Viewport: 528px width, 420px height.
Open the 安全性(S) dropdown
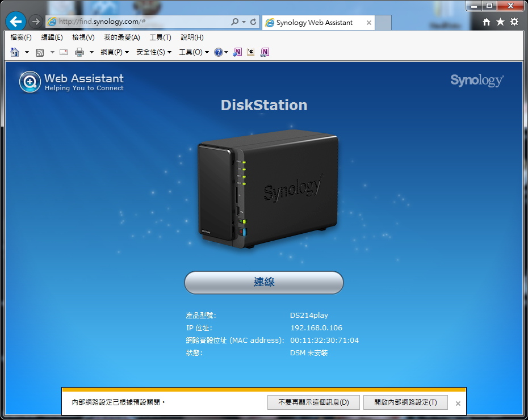pyautogui.click(x=154, y=52)
